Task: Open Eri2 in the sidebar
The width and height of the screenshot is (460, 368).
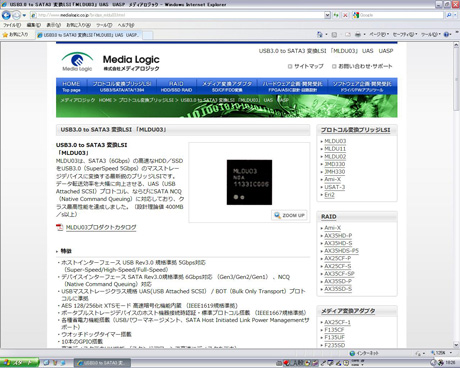Action: tap(329, 195)
